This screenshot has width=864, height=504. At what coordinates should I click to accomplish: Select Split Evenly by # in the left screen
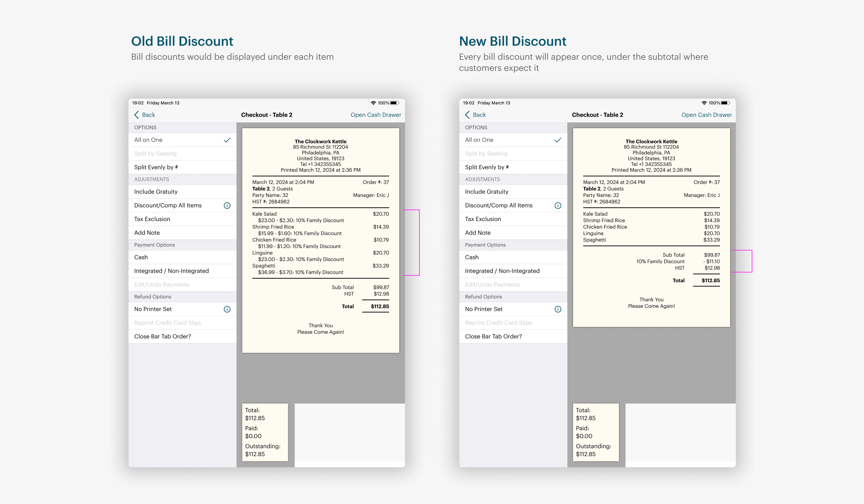[156, 167]
